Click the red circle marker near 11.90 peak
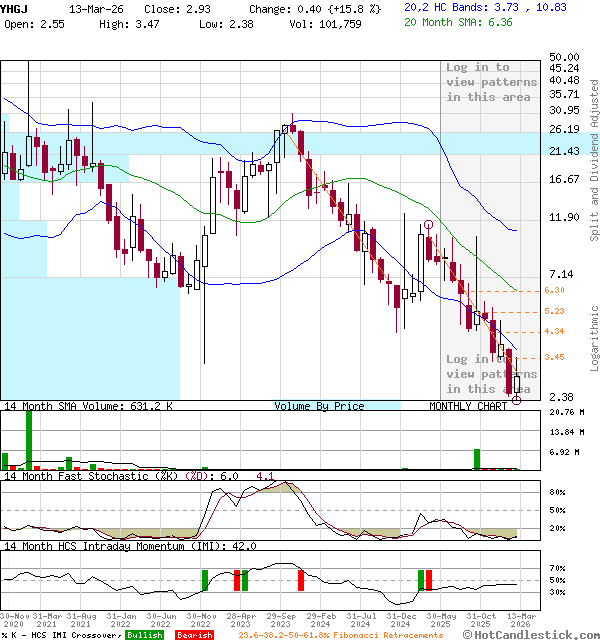This screenshot has width=600, height=640. 428,225
